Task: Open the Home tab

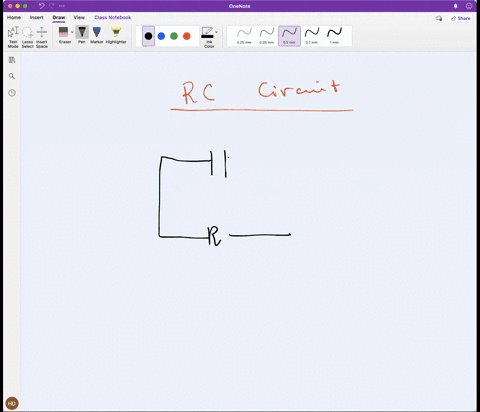Action: (14, 18)
